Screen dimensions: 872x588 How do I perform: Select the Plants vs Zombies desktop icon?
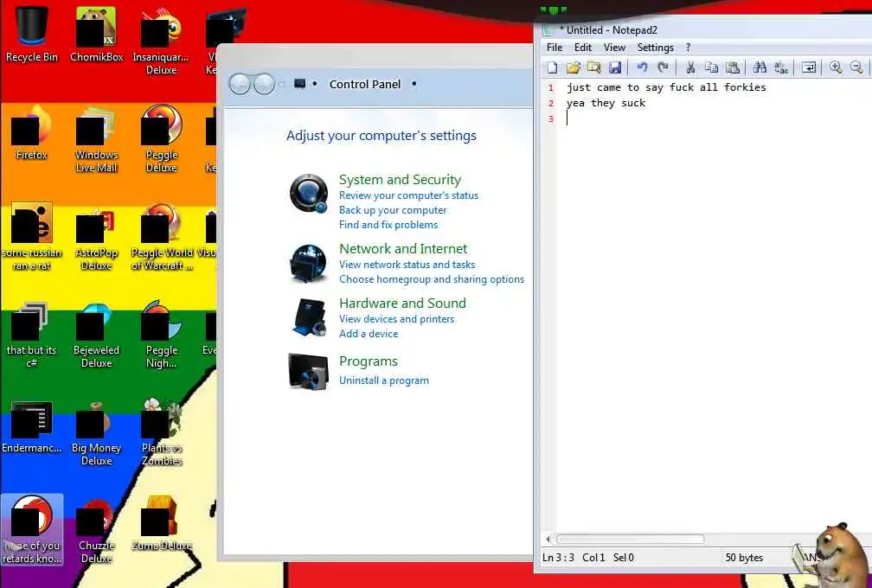[x=161, y=433]
